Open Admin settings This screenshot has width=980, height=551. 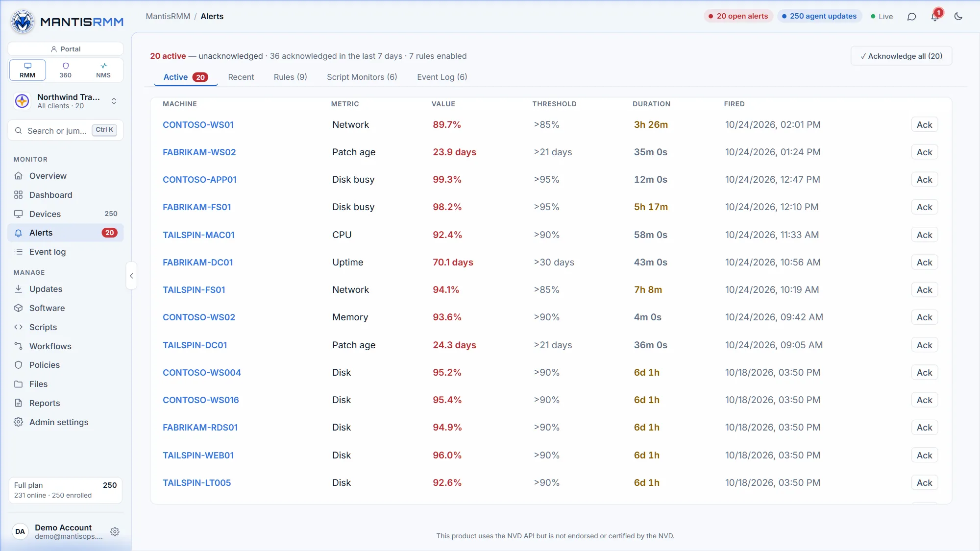pyautogui.click(x=66, y=422)
